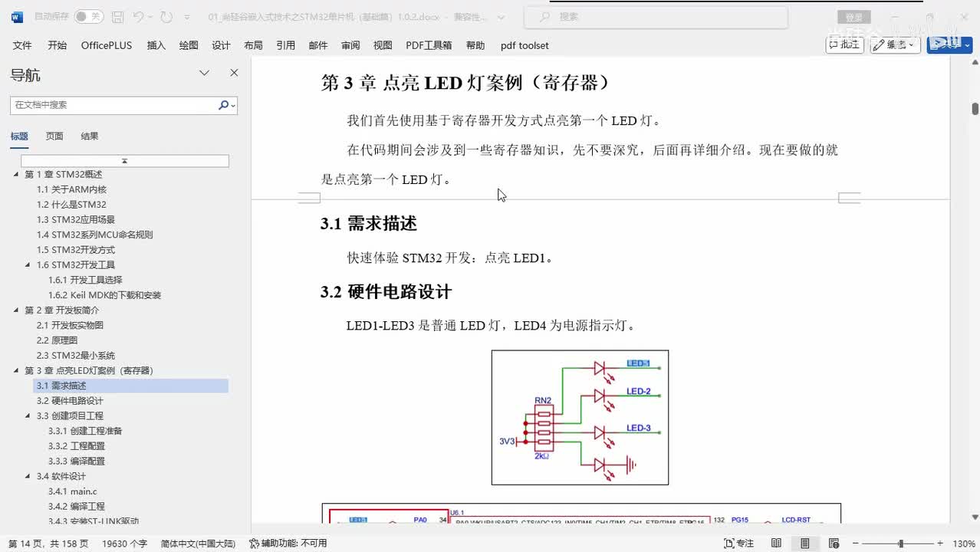Go to heading 2.3 STM32最小系统
Screen dimensions: 980x552
click(76, 356)
